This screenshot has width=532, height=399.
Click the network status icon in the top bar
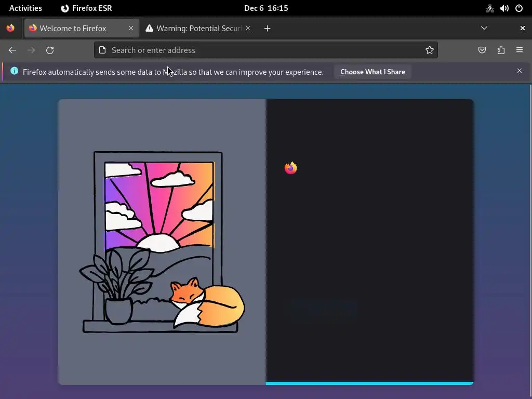(489, 8)
